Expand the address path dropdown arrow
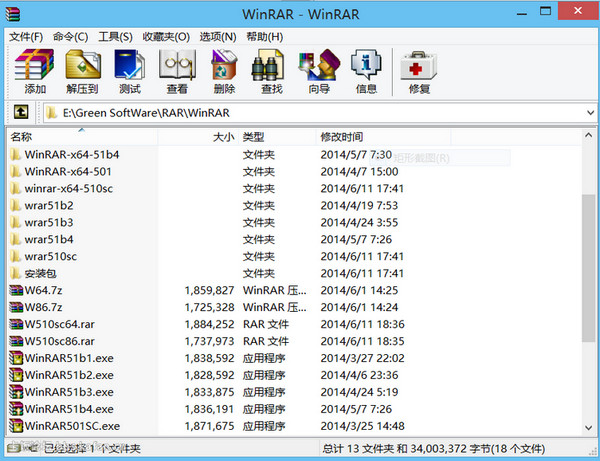Screen dimensions: 600x461 590,113
